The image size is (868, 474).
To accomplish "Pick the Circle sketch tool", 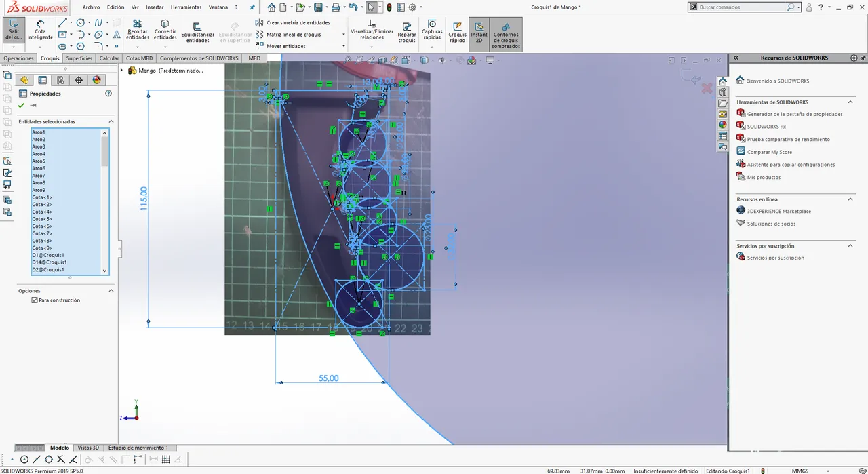I will point(81,23).
